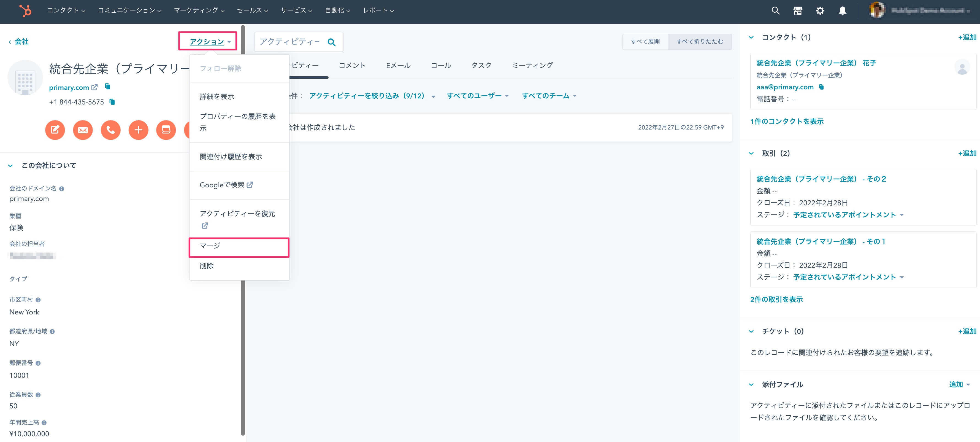Toggle the アクション dropdown

[x=210, y=42]
